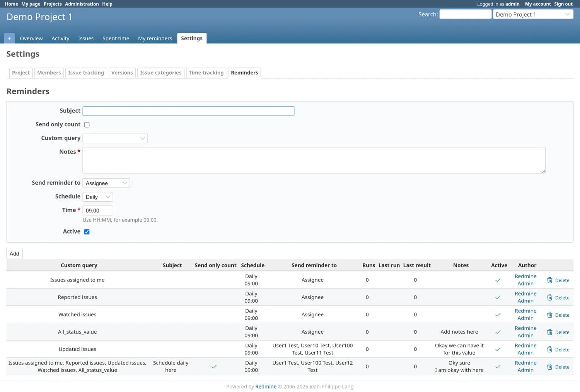
Task: Uncheck the Active checkbox
Action: coord(87,232)
